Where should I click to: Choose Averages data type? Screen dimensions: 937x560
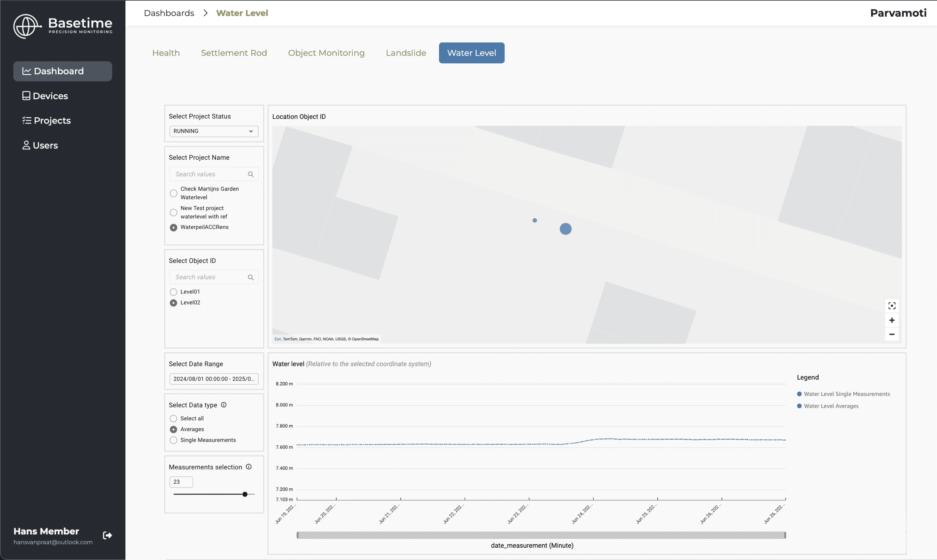tap(173, 430)
